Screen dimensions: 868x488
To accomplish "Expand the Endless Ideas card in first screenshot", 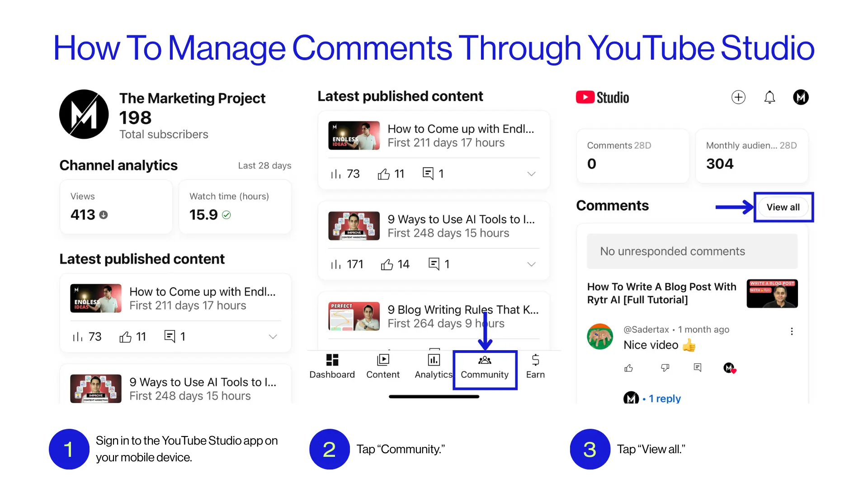I will tap(273, 337).
